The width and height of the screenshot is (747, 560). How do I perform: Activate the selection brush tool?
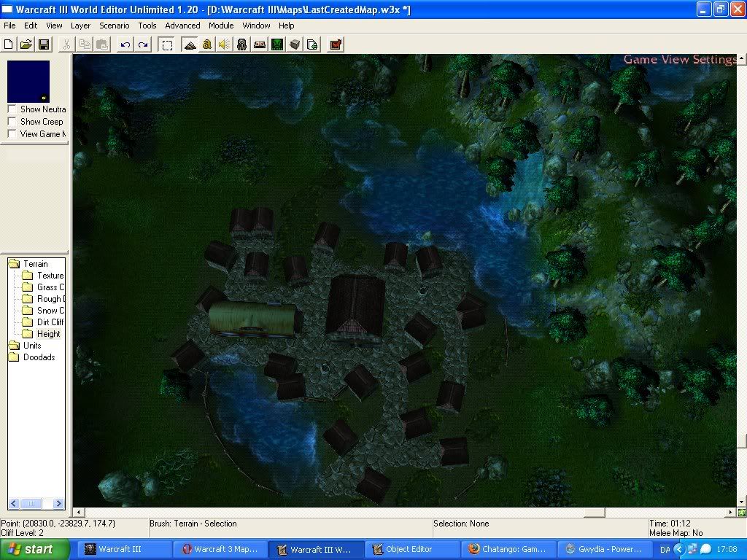tap(167, 44)
